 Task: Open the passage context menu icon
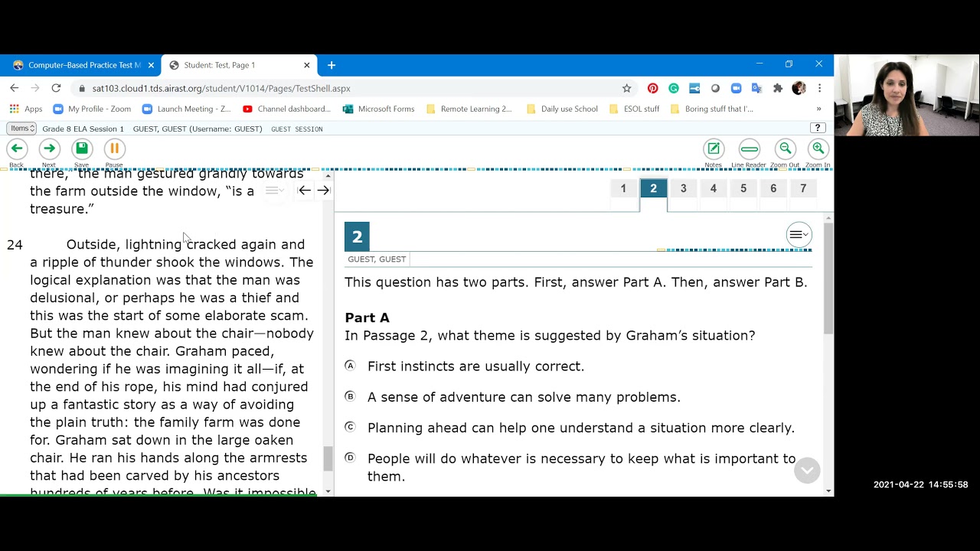pos(274,191)
